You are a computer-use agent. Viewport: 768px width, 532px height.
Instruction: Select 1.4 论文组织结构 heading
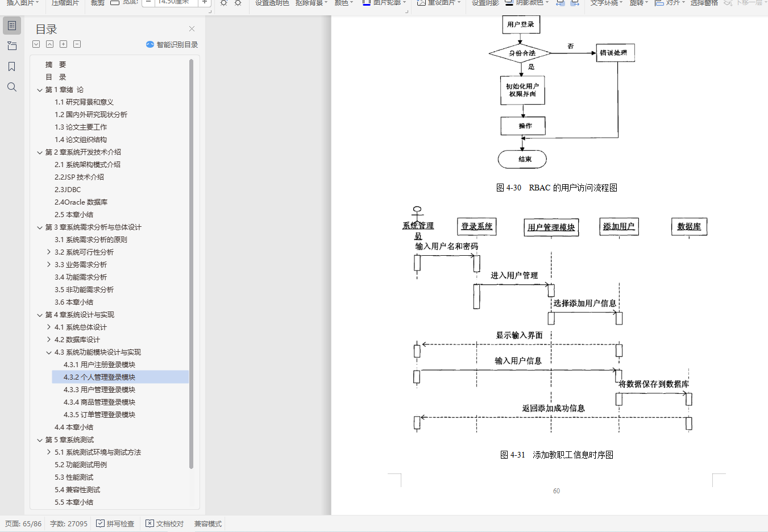tap(81, 140)
